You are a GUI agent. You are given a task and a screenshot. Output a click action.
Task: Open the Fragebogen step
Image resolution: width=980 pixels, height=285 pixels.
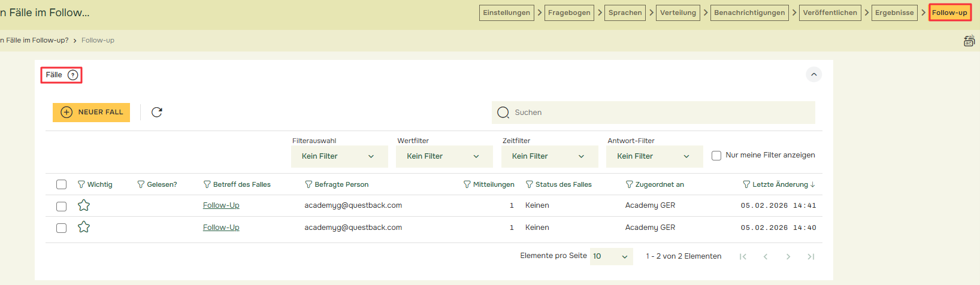pyautogui.click(x=569, y=13)
